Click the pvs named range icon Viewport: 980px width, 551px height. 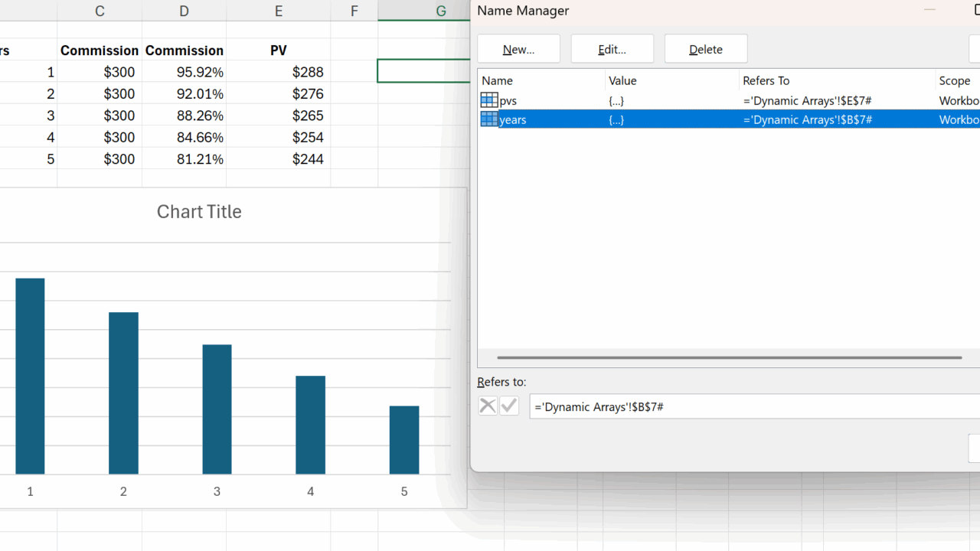[x=488, y=100]
